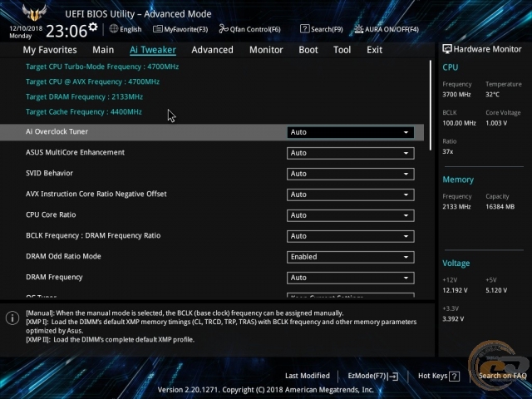Click the CPU temperature 32°C value
Image resolution: width=532 pixels, height=399 pixels.
pyautogui.click(x=492, y=95)
